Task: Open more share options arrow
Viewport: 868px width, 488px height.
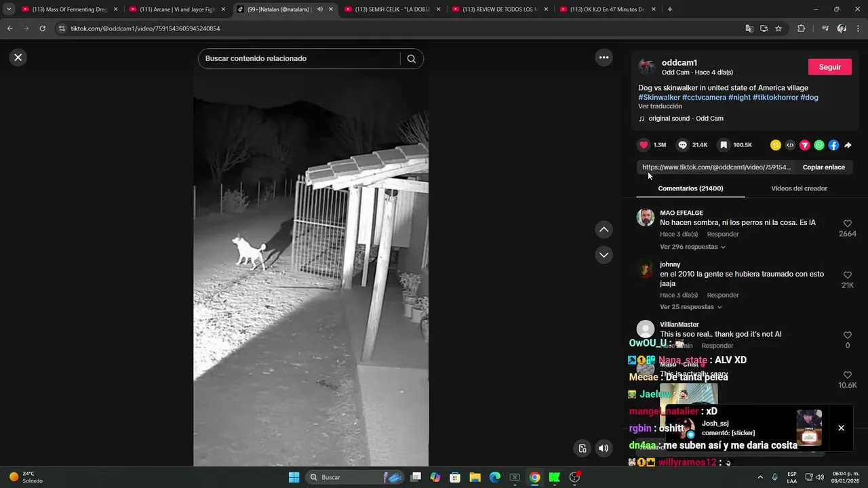Action: 848,145
